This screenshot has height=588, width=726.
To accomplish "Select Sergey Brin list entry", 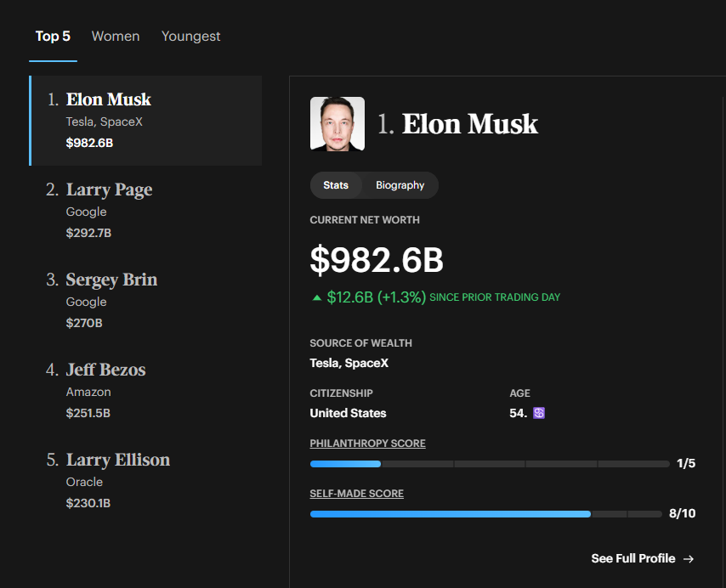I will pyautogui.click(x=146, y=301).
